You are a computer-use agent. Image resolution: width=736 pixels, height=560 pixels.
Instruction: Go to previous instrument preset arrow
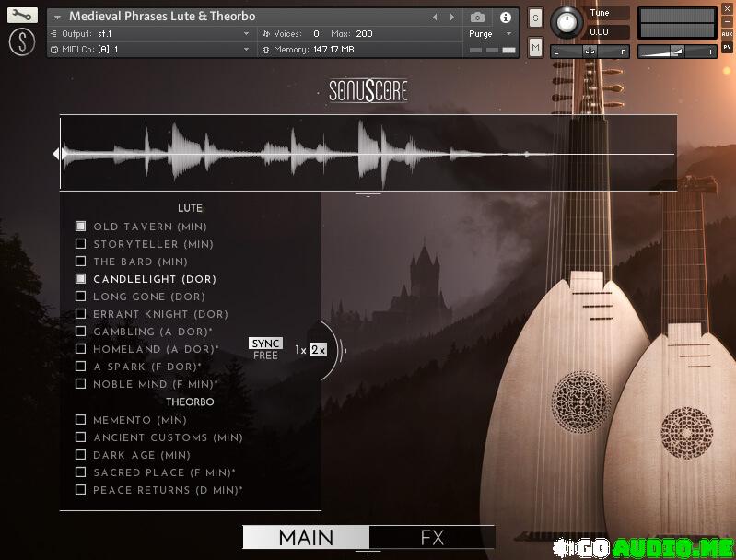436,17
